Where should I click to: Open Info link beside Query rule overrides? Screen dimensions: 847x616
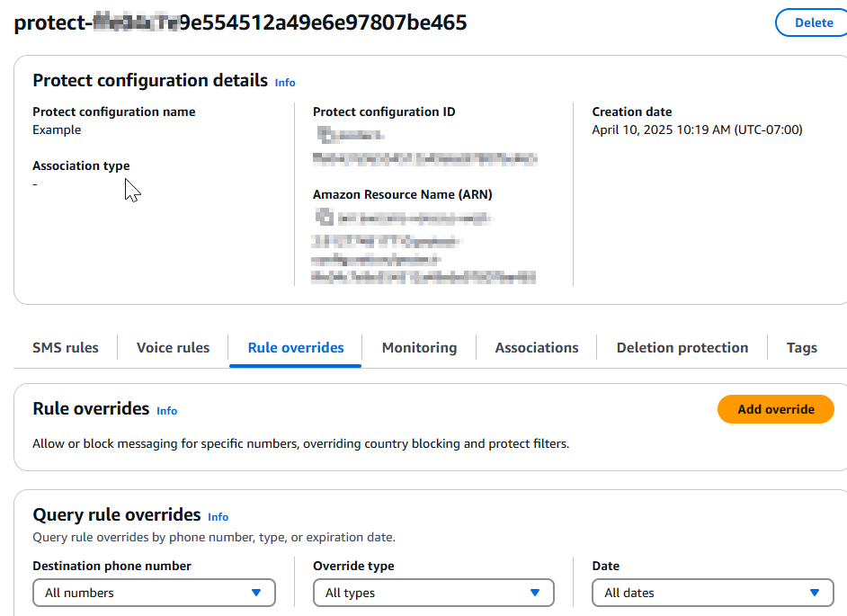(218, 517)
